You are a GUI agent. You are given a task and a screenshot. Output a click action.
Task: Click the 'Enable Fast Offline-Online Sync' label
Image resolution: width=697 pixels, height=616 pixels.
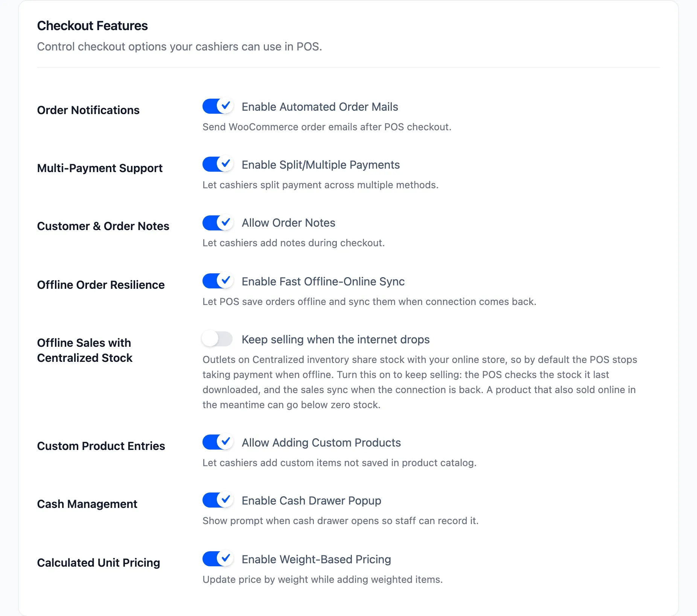[323, 282]
